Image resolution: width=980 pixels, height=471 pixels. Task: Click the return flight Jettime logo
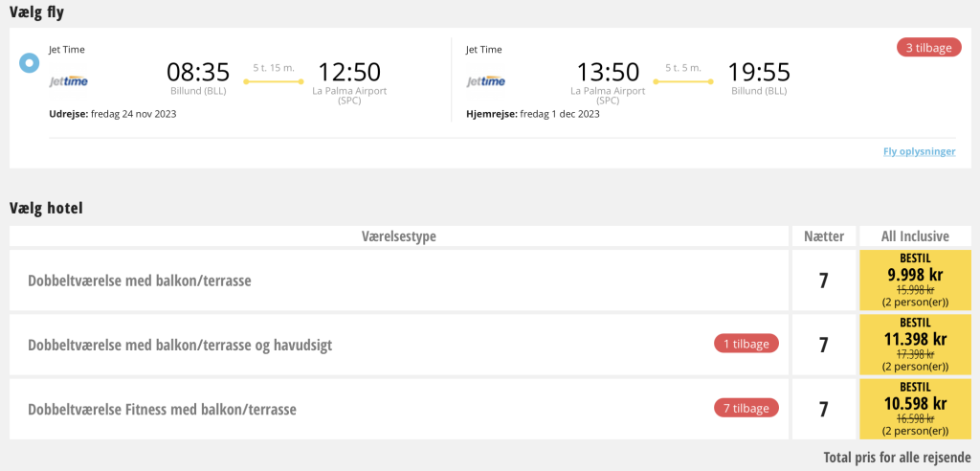coord(485,81)
